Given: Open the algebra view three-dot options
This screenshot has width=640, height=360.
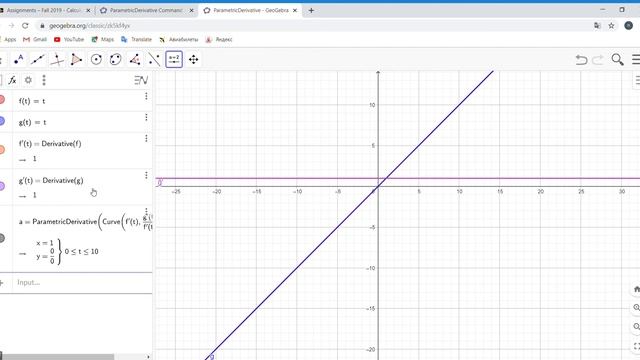Looking at the screenshot, I should [44, 80].
